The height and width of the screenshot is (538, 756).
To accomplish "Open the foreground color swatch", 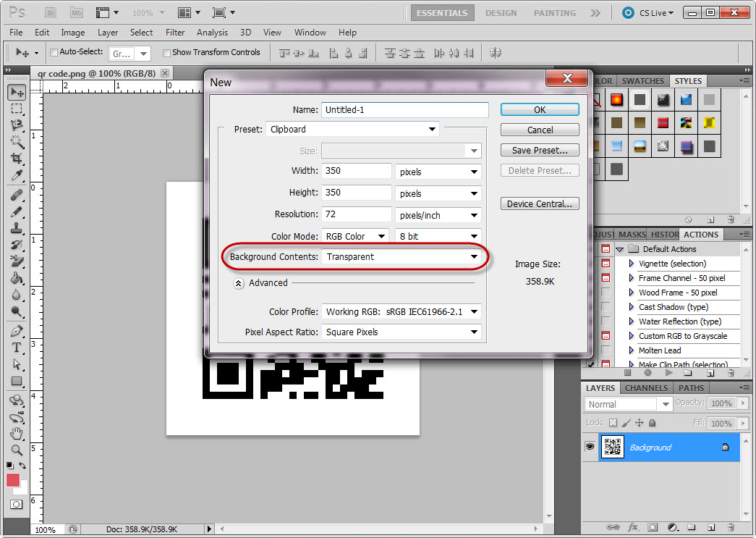I will coord(12,479).
